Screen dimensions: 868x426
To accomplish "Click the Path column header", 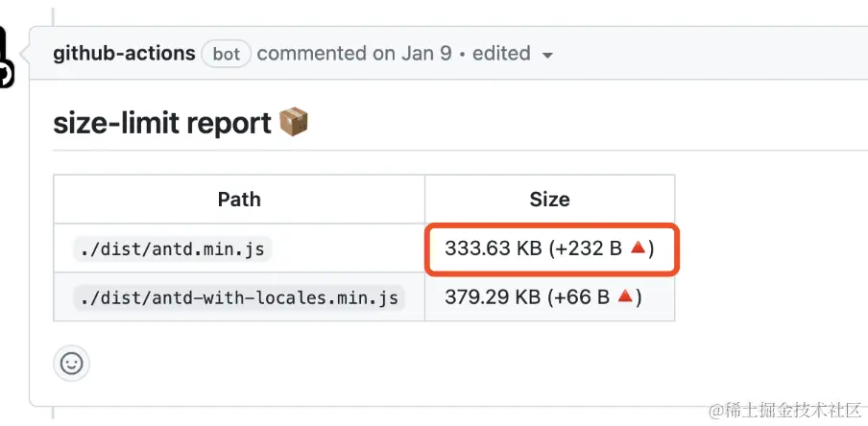I will tap(239, 200).
